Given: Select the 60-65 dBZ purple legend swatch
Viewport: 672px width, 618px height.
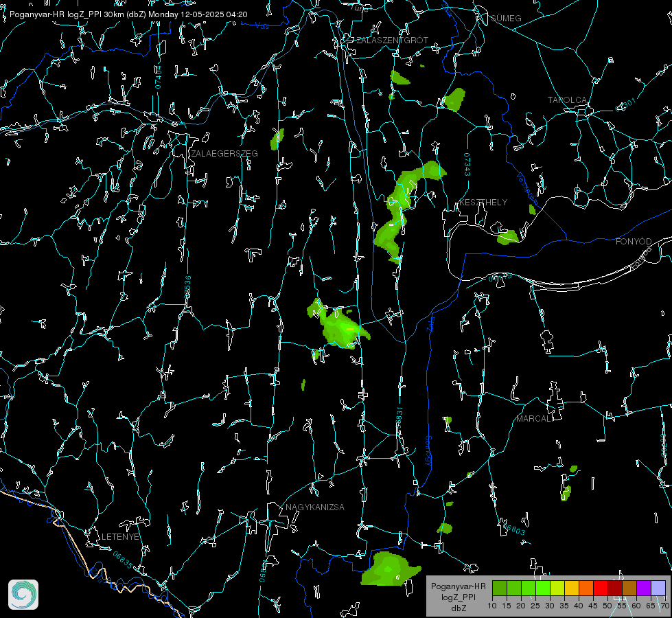Looking at the screenshot, I should click(x=644, y=588).
